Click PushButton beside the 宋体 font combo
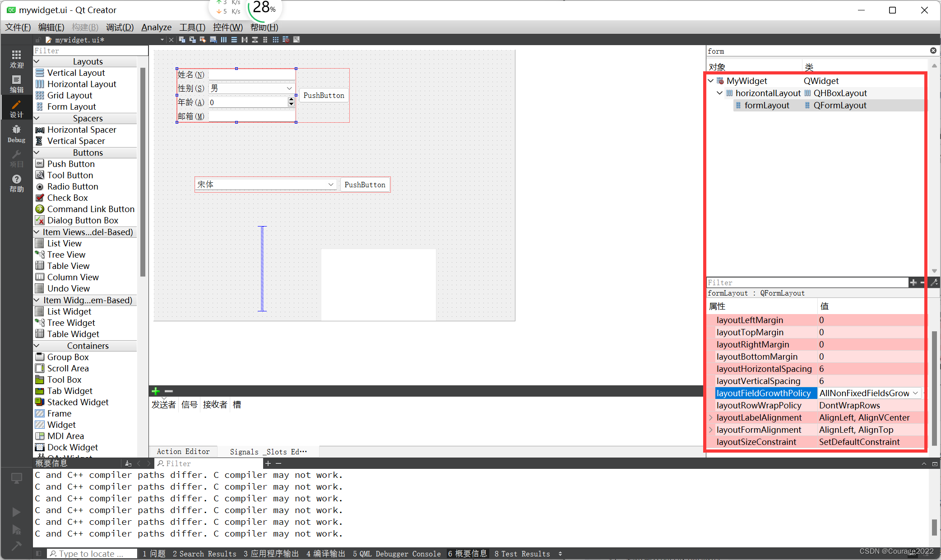The height and width of the screenshot is (560, 941). pyautogui.click(x=365, y=185)
